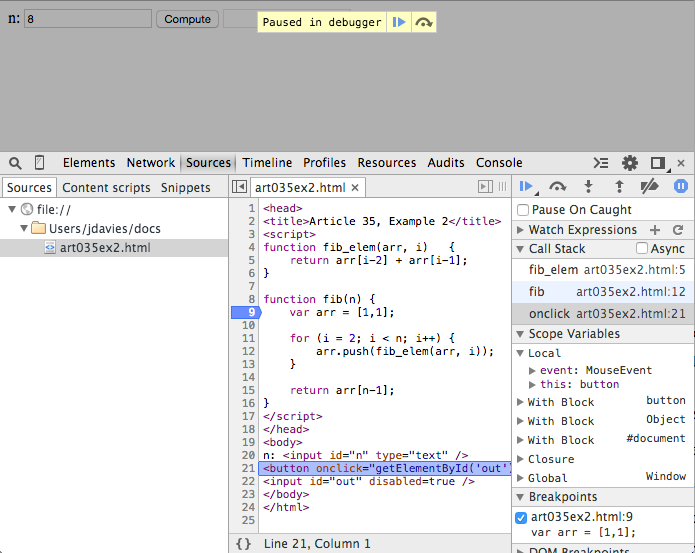Open the Console panel tab
695x553 pixels.
tap(499, 163)
